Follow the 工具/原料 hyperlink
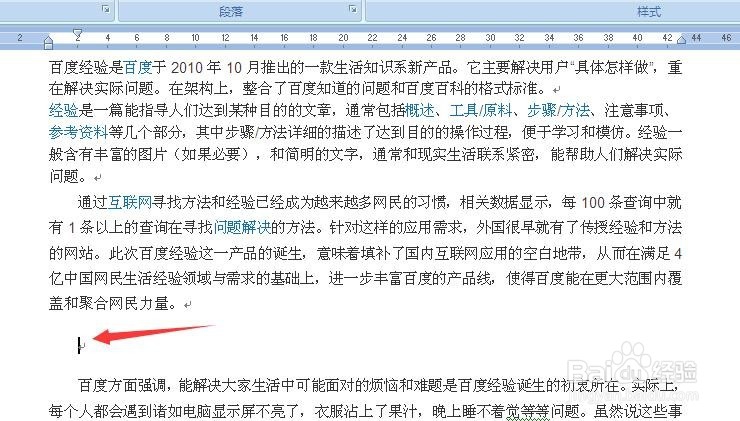The width and height of the screenshot is (740, 421). tap(480, 110)
